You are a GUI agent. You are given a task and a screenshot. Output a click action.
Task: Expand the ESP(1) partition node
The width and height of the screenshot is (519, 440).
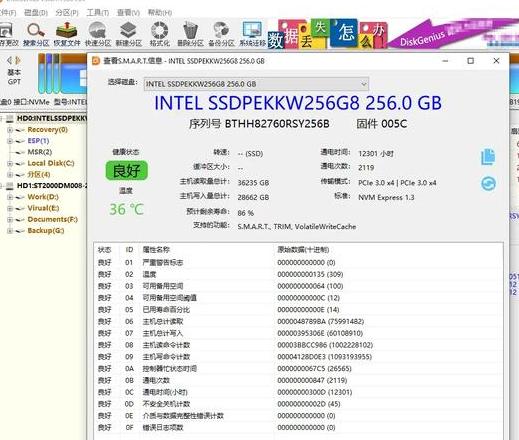[10, 141]
